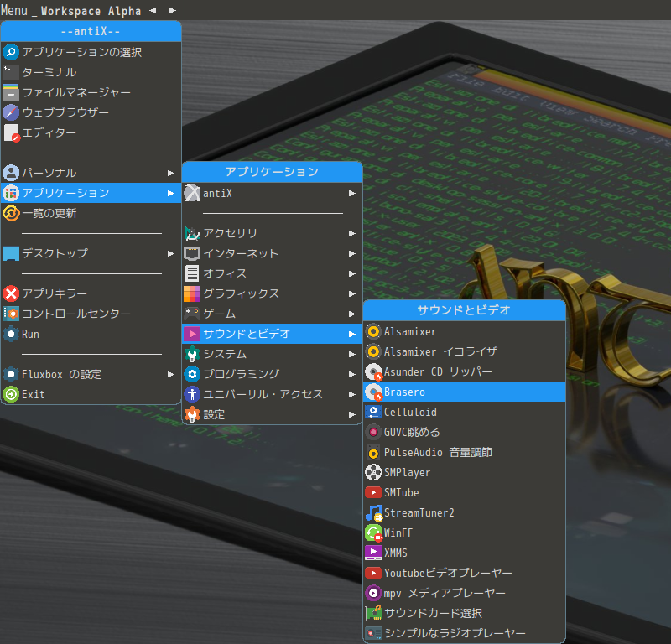Launch PulseAudio 音量調節
Viewport: 671px width, 644px height.
tap(465, 452)
